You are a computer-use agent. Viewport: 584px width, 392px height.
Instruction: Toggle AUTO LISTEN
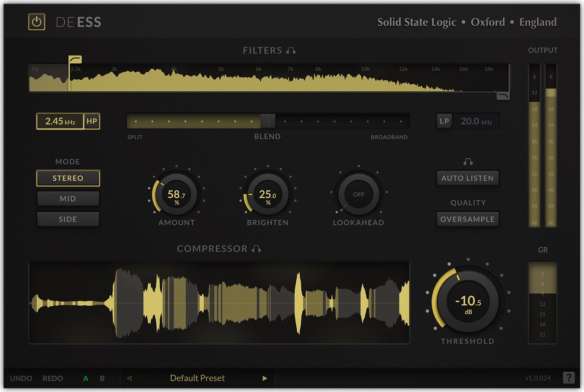pos(467,178)
